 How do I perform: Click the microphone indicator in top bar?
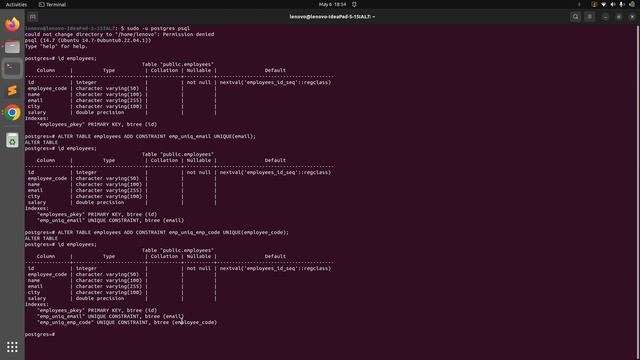[x=622, y=4]
